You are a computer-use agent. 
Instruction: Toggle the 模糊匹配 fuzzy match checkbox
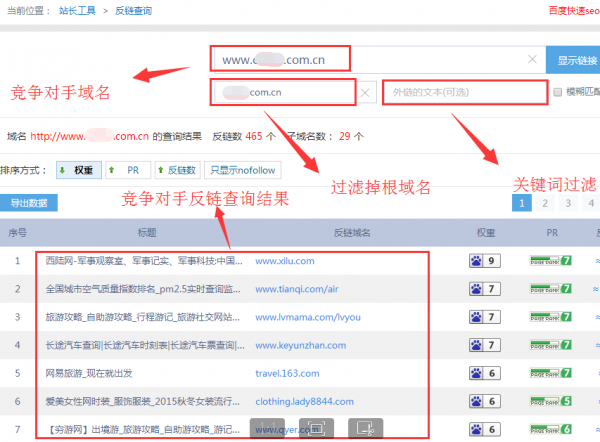557,93
